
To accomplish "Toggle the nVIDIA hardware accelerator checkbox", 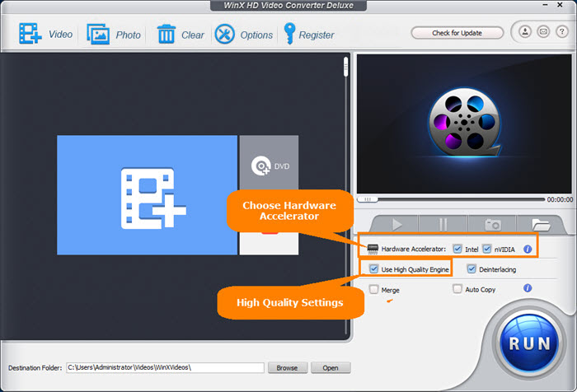I will tap(487, 249).
